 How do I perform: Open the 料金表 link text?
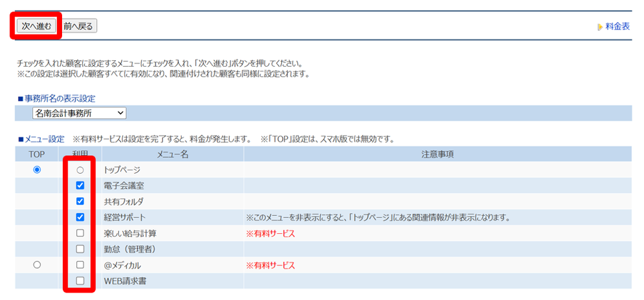coord(617,27)
